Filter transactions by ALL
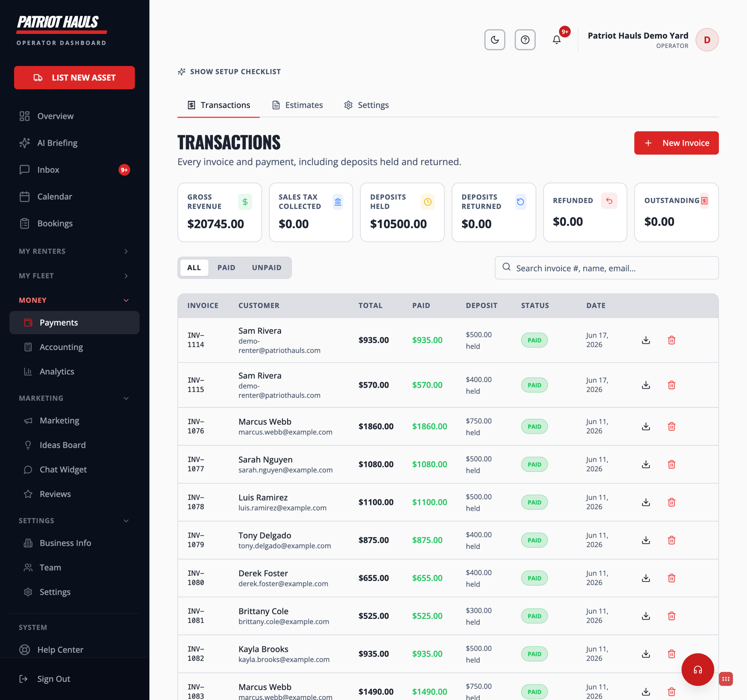The height and width of the screenshot is (700, 747). 194,267
